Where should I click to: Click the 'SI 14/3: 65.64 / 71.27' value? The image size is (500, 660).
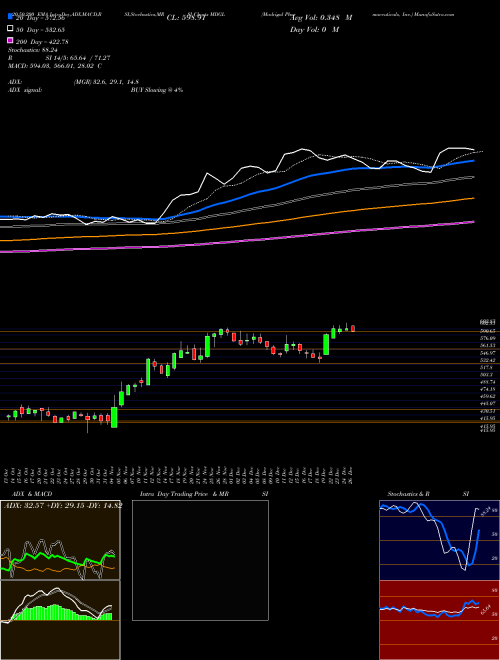pyautogui.click(x=78, y=58)
